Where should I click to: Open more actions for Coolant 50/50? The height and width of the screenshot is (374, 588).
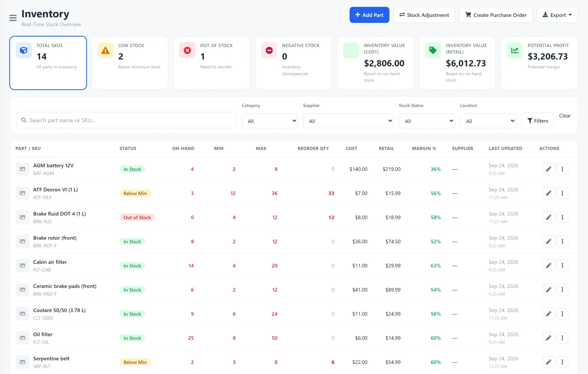pos(562,314)
